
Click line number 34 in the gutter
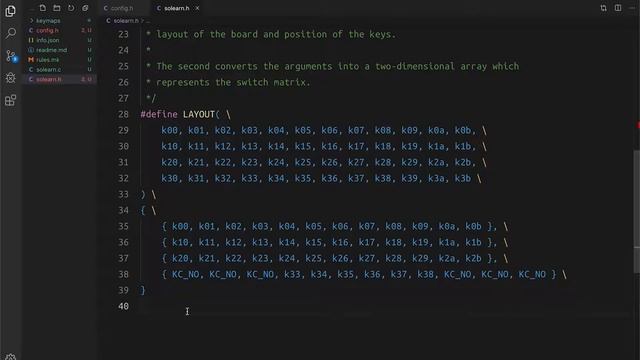coord(123,210)
